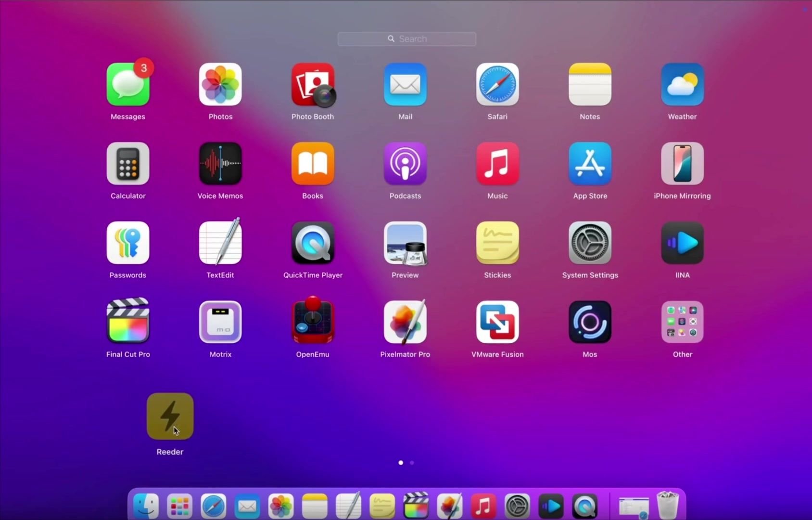Open System Settings in Launchpad grid

[x=590, y=243]
